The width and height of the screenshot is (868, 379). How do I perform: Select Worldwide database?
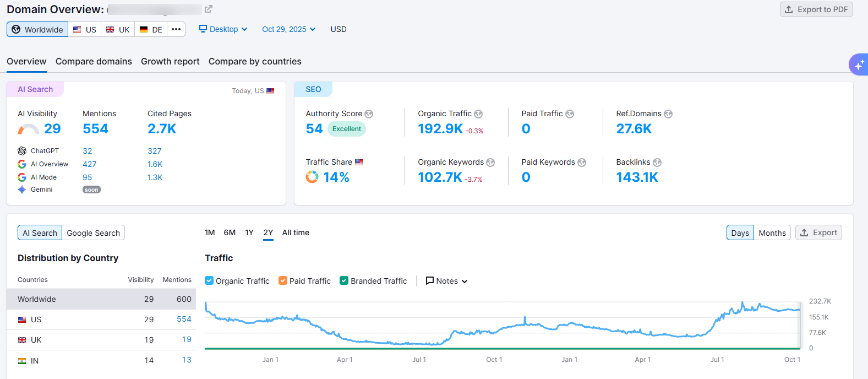[x=37, y=29]
